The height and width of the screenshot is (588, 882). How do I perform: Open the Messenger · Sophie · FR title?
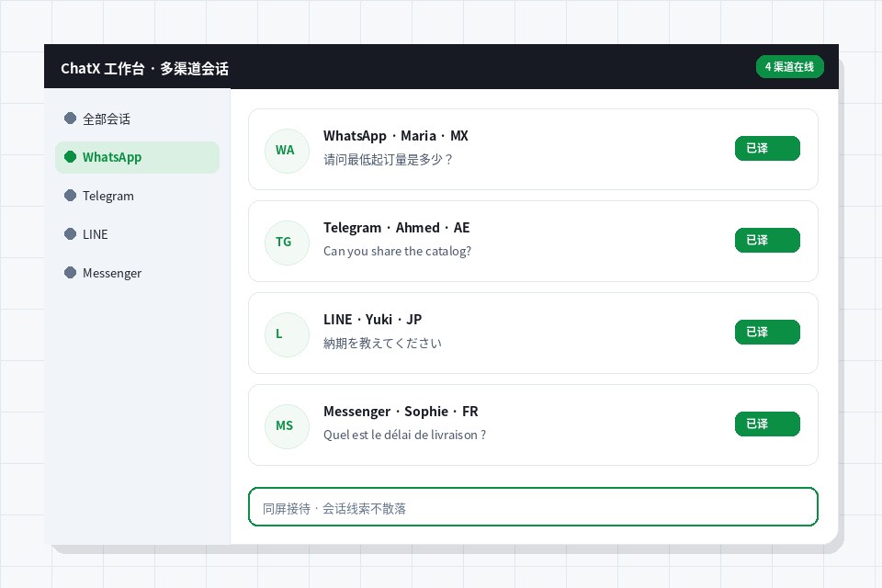point(401,412)
